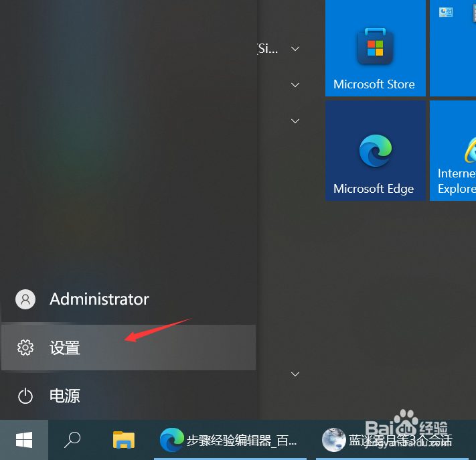Image resolution: width=476 pixels, height=460 pixels.
Task: Open the Administrator account entry
Action: pyautogui.click(x=129, y=299)
